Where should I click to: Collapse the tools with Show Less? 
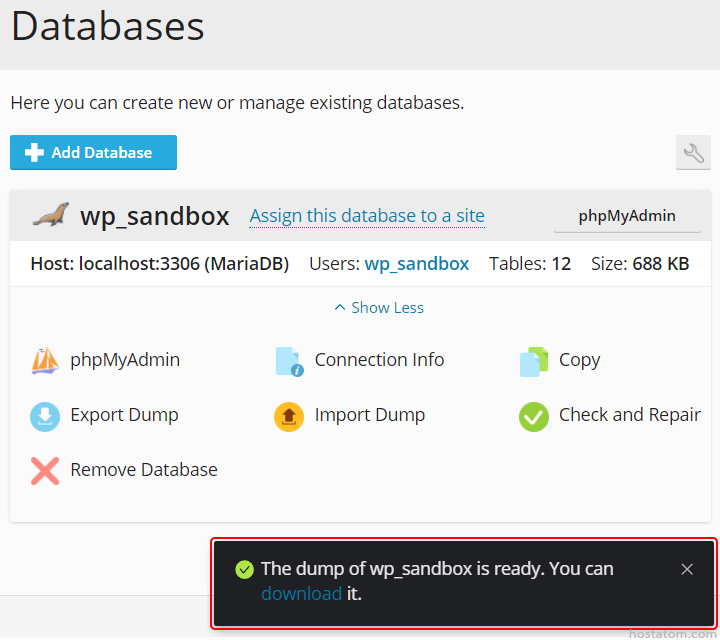tap(379, 308)
